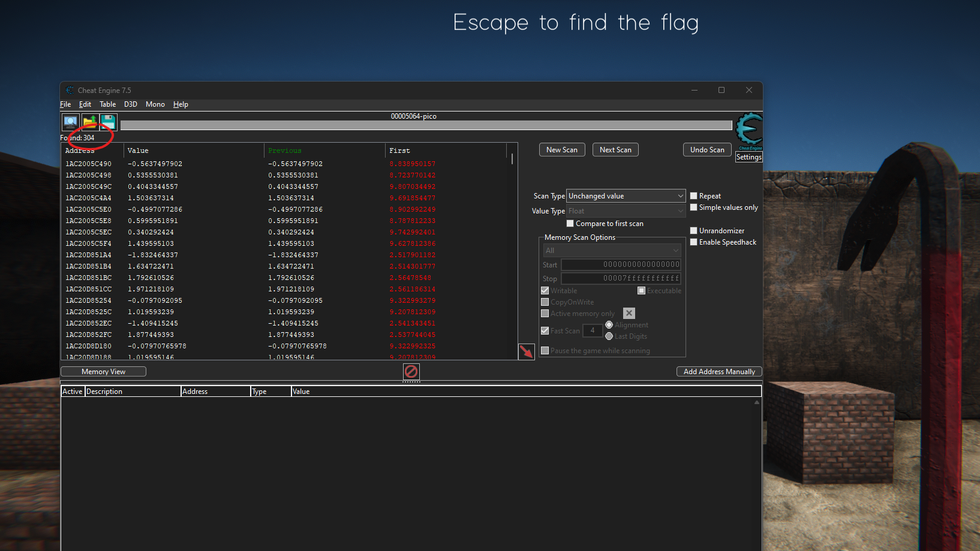
Task: Select result address 1AC2005C490
Action: point(88,164)
